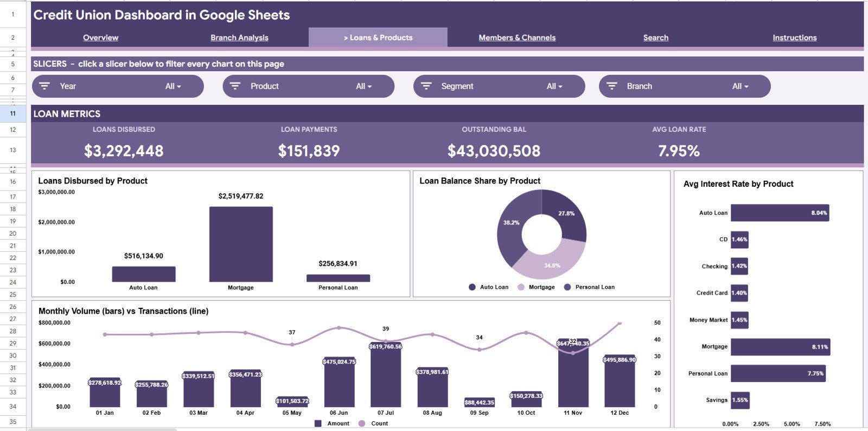Image resolution: width=868 pixels, height=431 pixels.
Task: Select row header 16
Action: coord(13,182)
